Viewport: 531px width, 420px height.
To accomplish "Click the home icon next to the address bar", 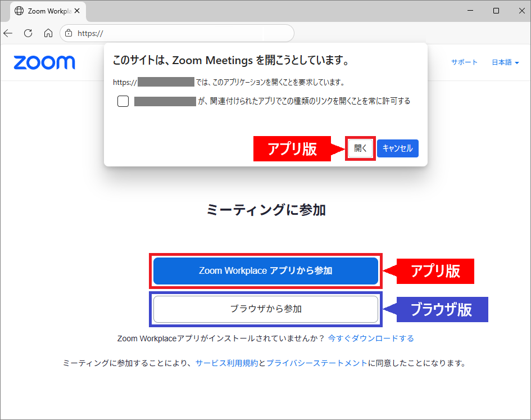I will pos(48,33).
